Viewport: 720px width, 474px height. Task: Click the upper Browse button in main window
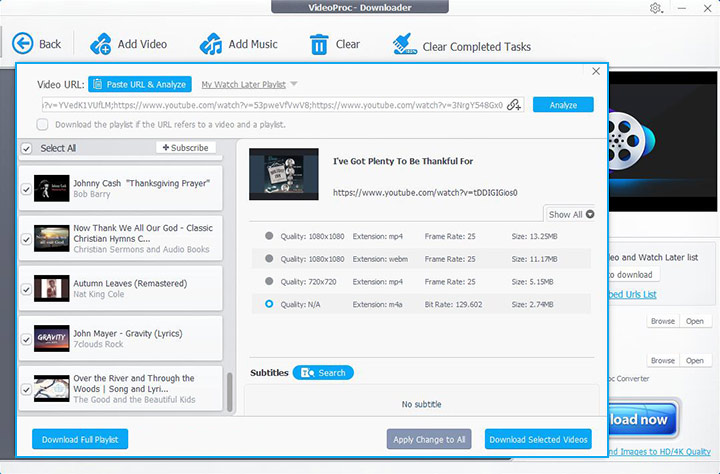[663, 321]
